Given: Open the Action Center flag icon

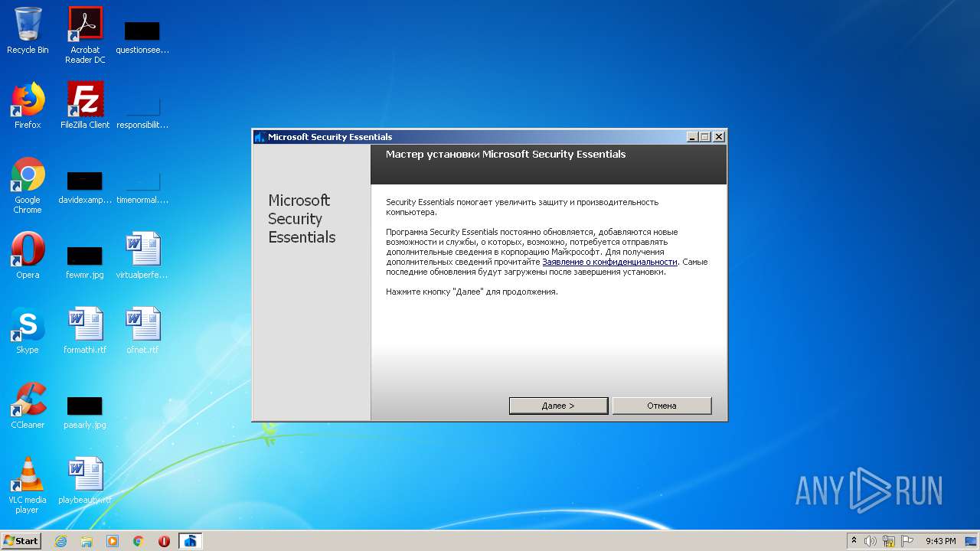Looking at the screenshot, I should click(907, 541).
